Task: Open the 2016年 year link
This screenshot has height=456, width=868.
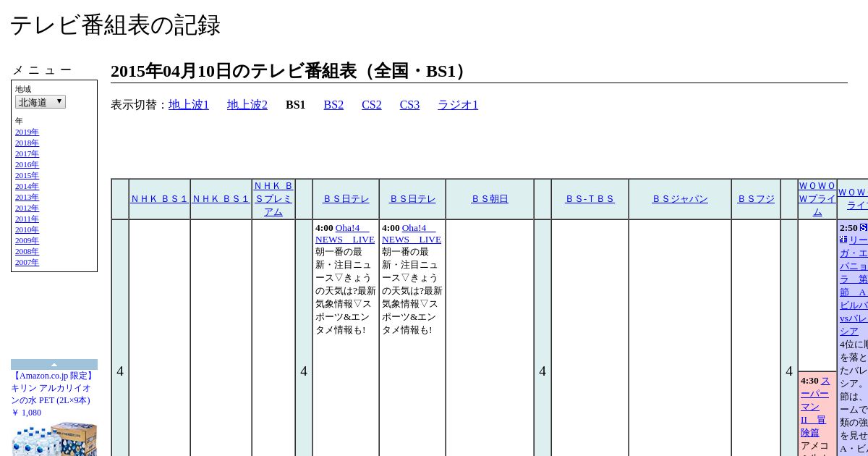Action: point(27,165)
